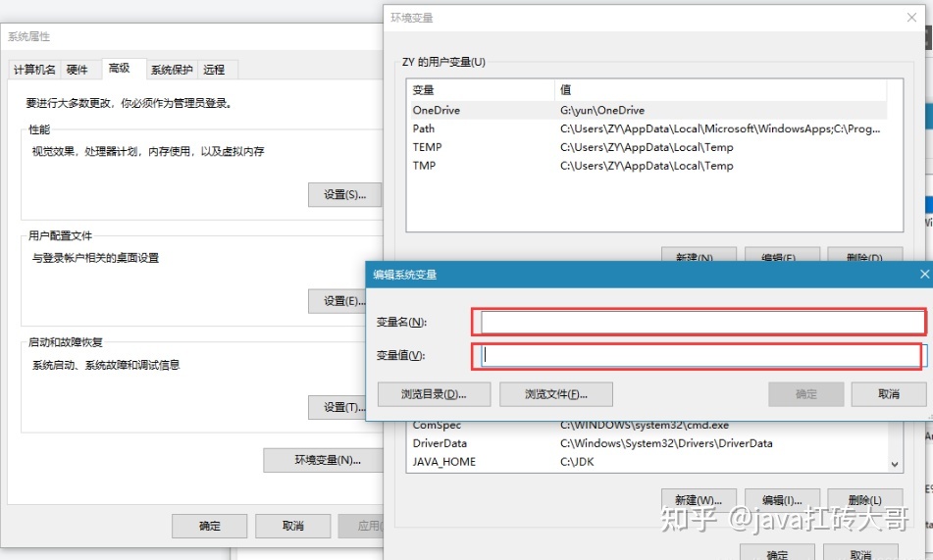Select the OneDrive user variable row

648,110
